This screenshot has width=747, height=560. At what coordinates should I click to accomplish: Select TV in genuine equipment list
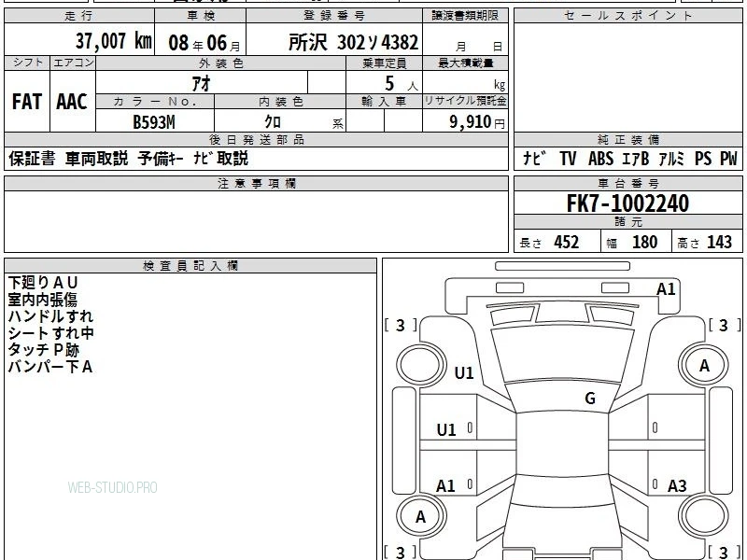[568, 158]
